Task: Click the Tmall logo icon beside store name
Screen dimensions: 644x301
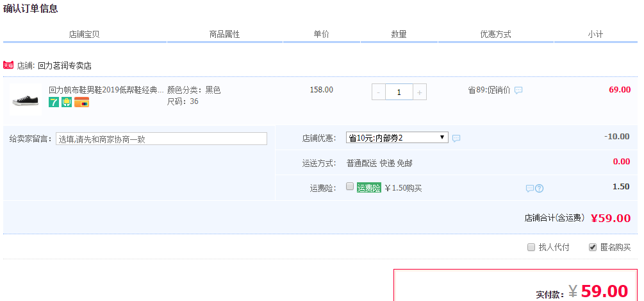Action: (x=8, y=65)
